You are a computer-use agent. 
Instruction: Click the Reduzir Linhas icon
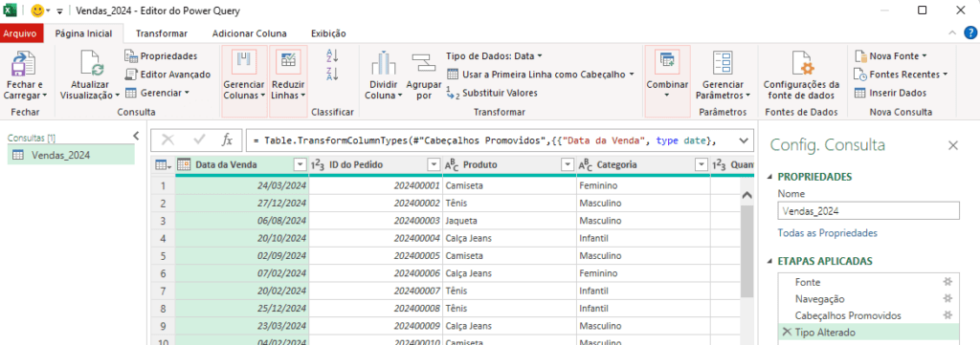click(288, 60)
